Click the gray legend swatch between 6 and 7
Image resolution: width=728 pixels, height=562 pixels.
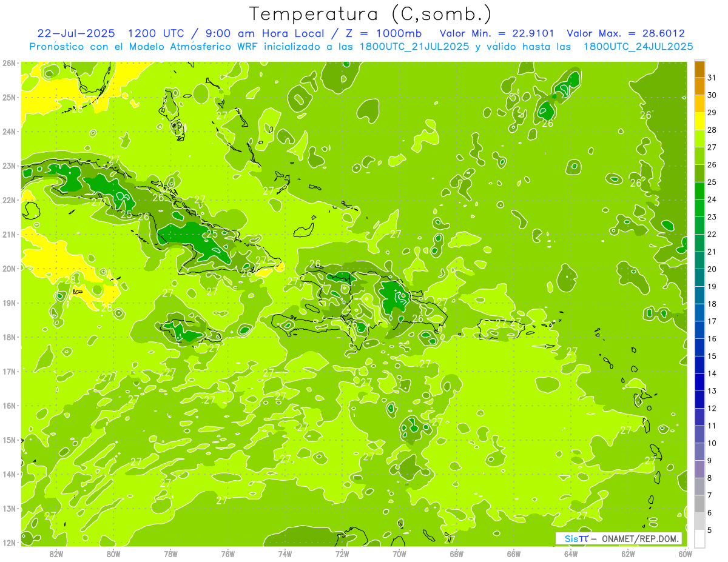click(699, 504)
